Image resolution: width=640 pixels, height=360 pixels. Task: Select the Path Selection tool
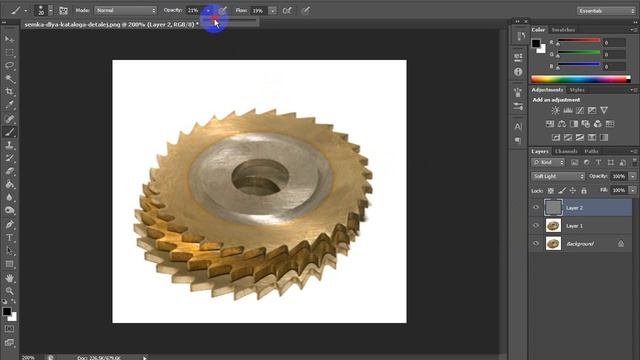pyautogui.click(x=9, y=251)
